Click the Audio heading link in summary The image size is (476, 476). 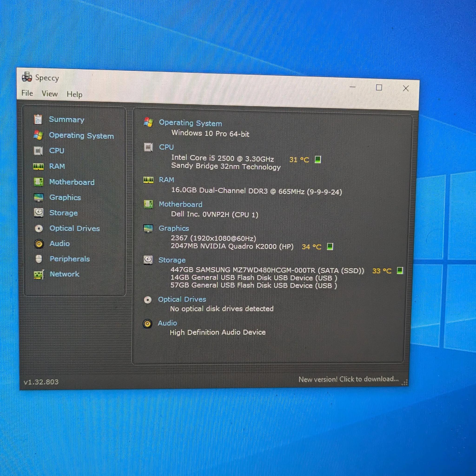point(167,323)
